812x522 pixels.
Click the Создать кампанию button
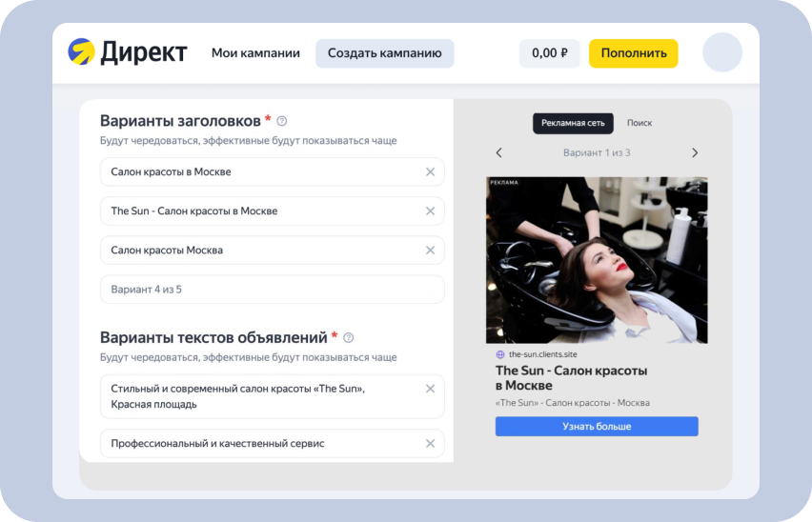click(x=385, y=53)
